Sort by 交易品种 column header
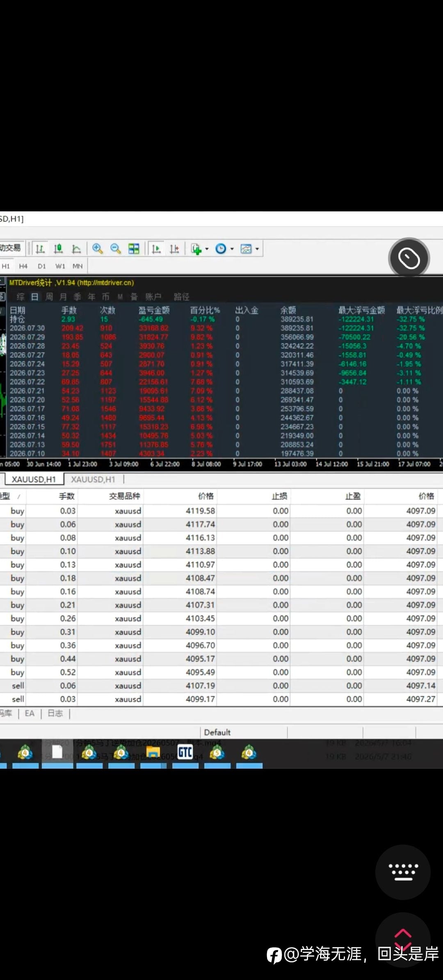 [125, 496]
